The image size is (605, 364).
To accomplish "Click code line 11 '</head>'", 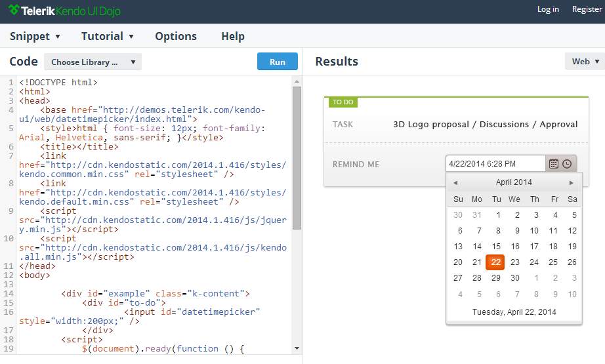I will 37,266.
